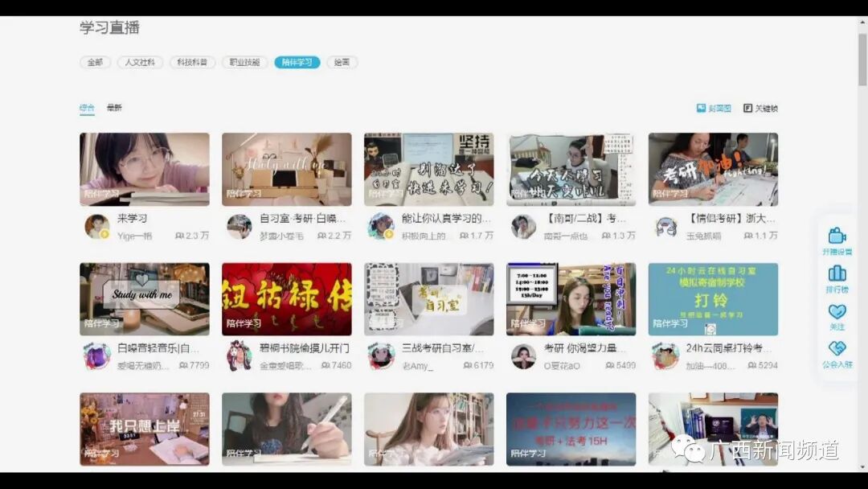
Task: Click avatar beside 24h云同桌打铃考 stream
Action: pos(666,356)
